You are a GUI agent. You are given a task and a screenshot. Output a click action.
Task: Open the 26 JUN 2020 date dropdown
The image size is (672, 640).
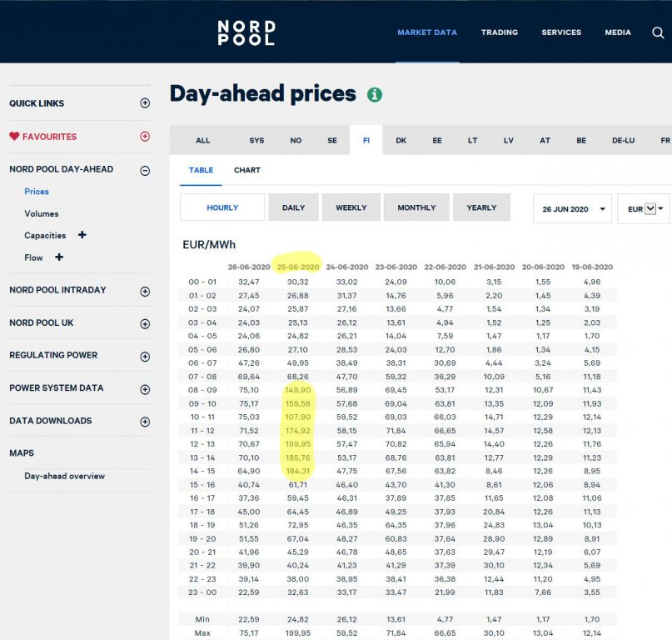[572, 209]
